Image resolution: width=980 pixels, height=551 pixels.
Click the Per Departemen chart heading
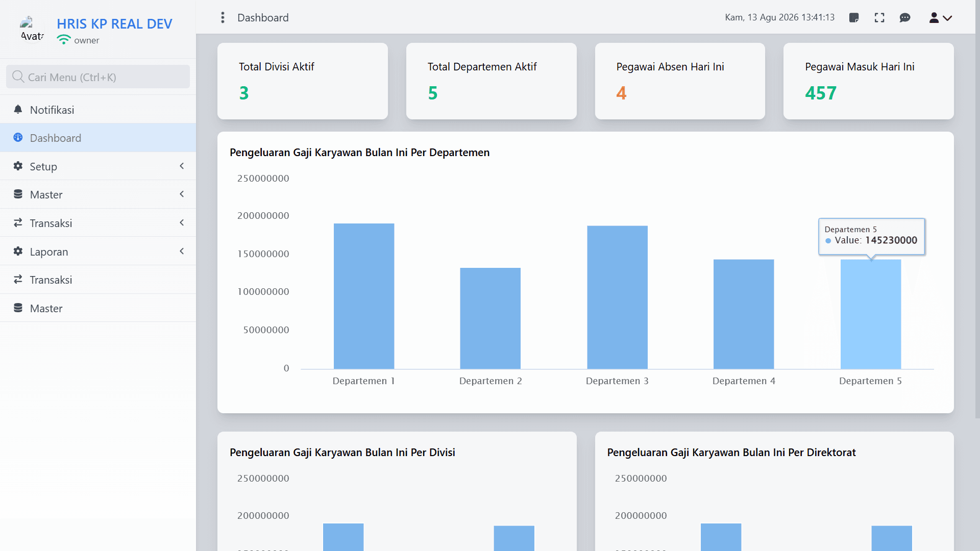tap(359, 153)
